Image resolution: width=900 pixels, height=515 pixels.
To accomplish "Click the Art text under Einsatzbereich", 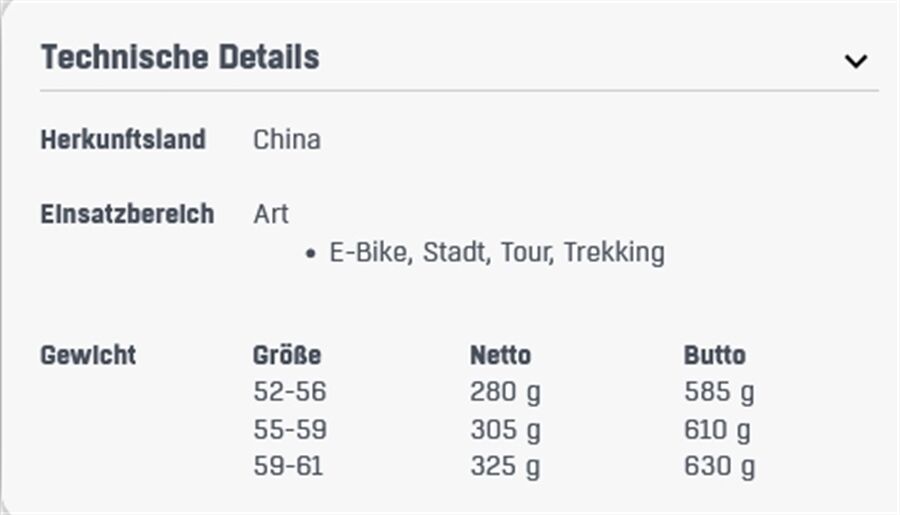I will [271, 214].
